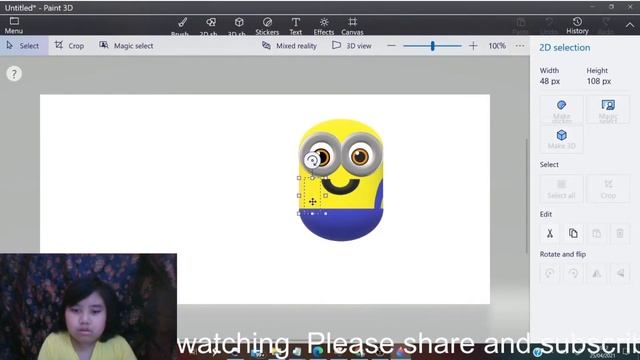Screen dimensions: 640x360
Task: Open the more options ellipsis
Action: coord(520,46)
